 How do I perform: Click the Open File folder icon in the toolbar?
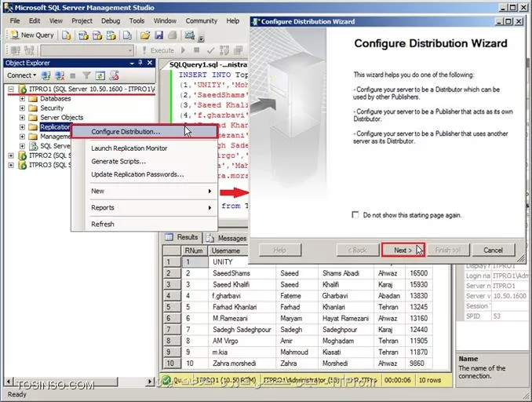point(145,35)
